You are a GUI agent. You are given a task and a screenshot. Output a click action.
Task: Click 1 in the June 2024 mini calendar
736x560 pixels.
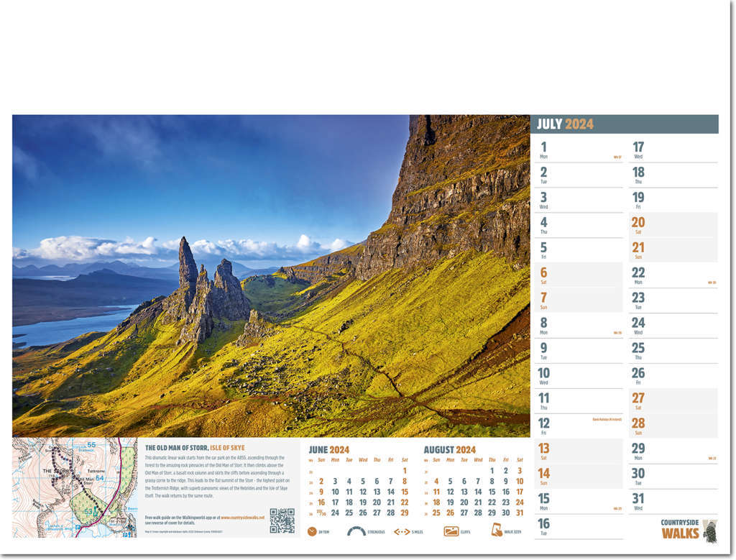[405, 471]
